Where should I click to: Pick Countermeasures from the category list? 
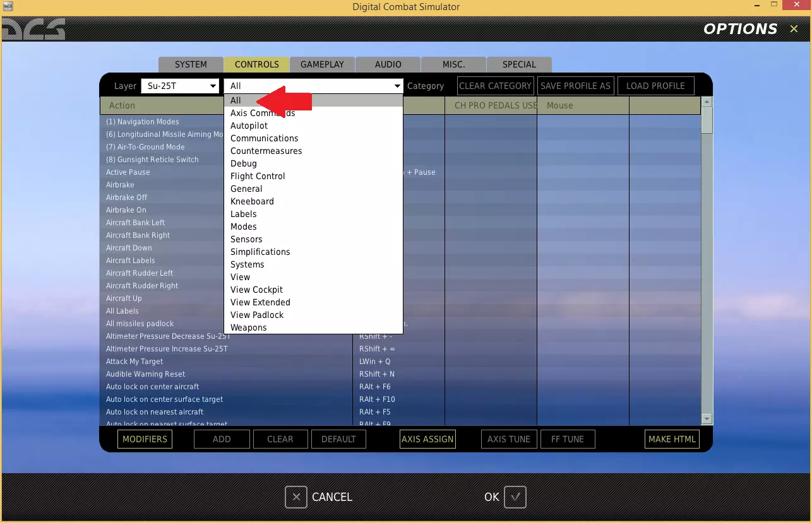314,151
